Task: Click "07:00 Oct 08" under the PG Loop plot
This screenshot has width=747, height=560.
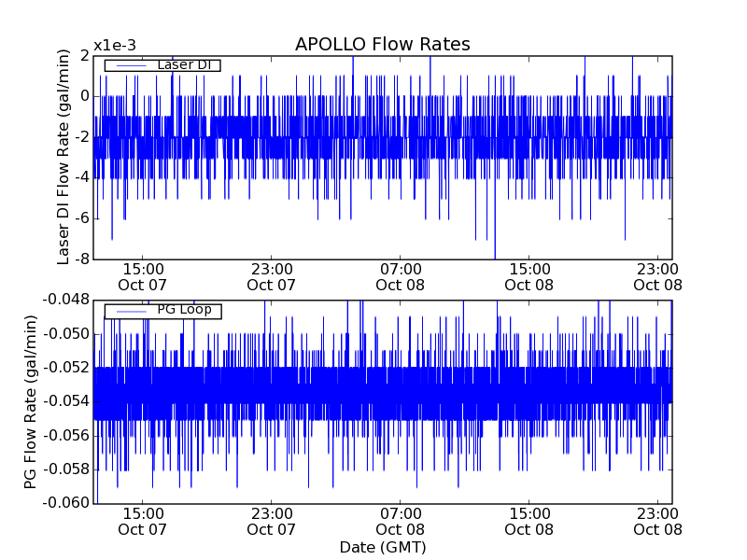Action: (x=401, y=522)
